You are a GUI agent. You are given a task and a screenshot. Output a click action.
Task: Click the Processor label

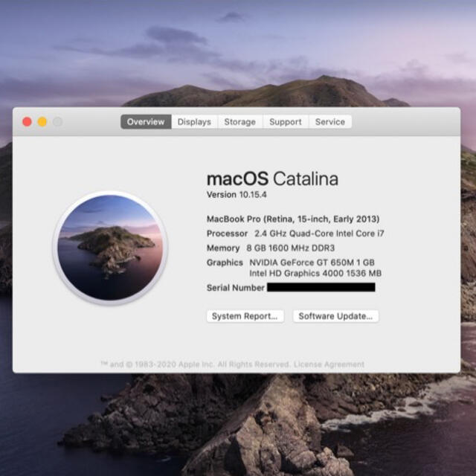click(227, 234)
